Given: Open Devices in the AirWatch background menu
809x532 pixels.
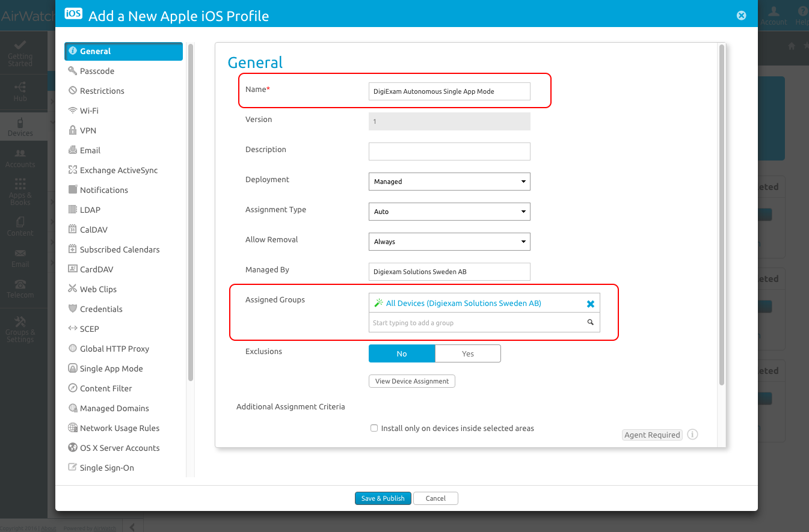Looking at the screenshot, I should click(x=20, y=126).
